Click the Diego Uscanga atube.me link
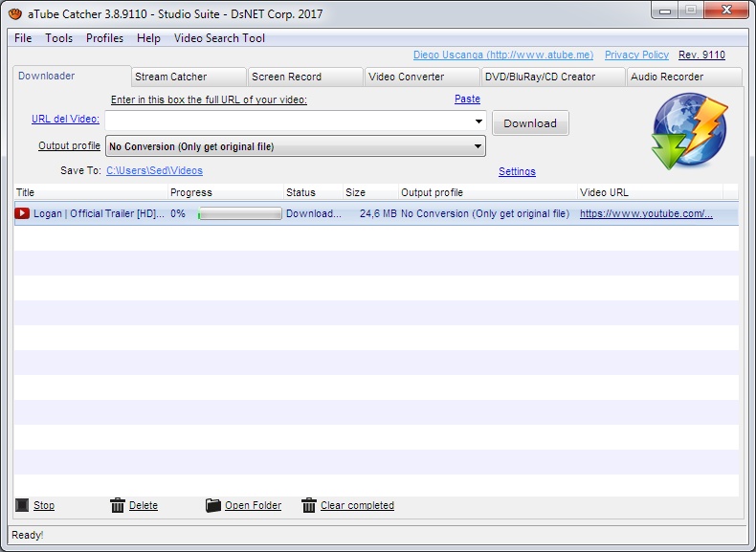Viewport: 756px width, 552px height. click(x=503, y=55)
